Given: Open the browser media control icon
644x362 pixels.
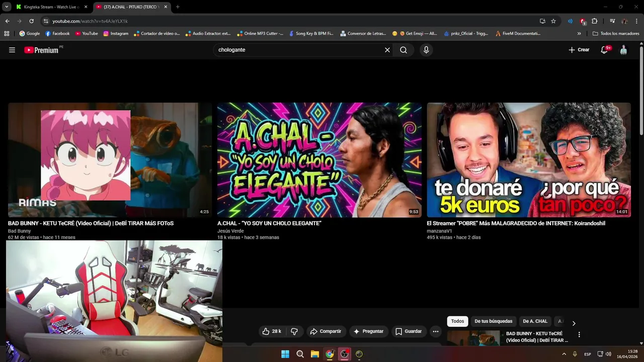Looking at the screenshot, I should 612,21.
